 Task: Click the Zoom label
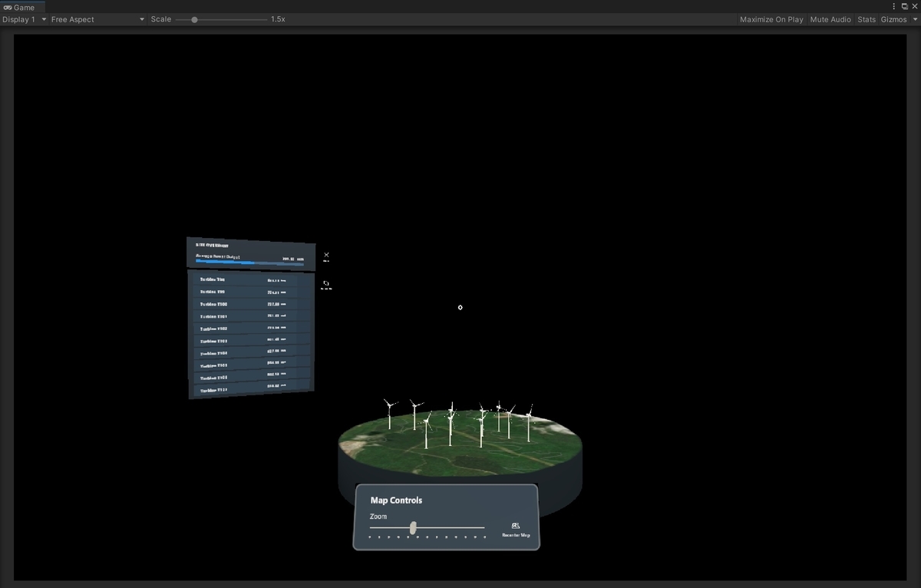coord(378,517)
